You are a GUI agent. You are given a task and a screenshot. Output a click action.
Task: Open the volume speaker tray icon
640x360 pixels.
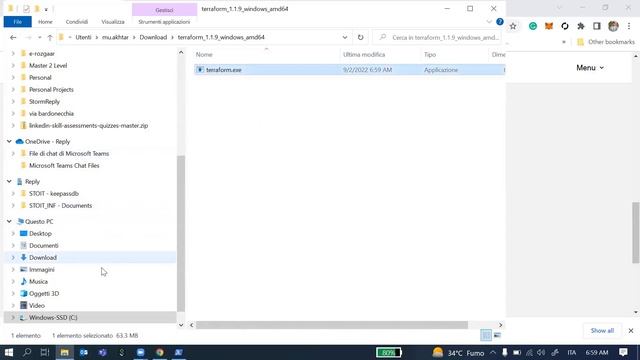tap(541, 353)
